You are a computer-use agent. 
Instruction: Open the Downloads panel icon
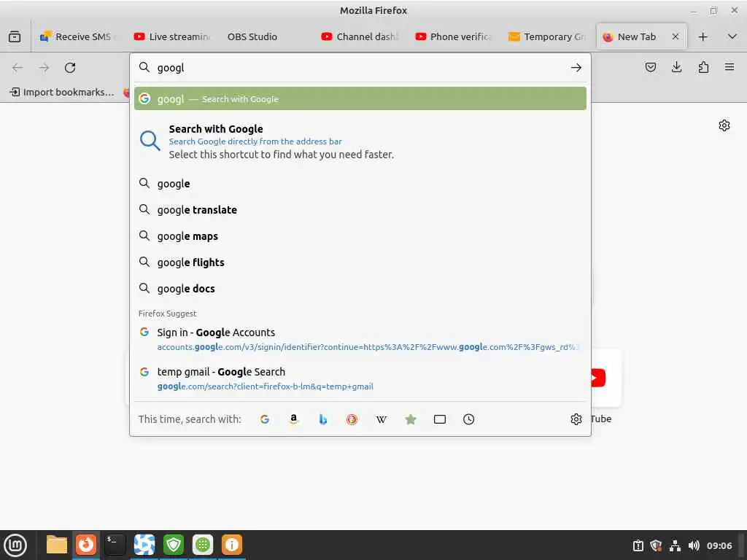[676, 67]
